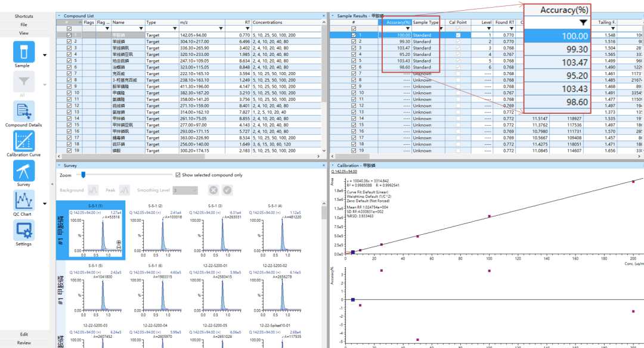
Task: Close the Compound List panel
Action: click(x=58, y=16)
